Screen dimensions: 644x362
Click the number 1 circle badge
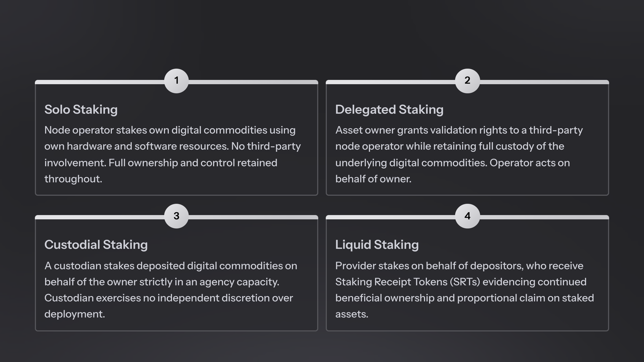(x=176, y=81)
